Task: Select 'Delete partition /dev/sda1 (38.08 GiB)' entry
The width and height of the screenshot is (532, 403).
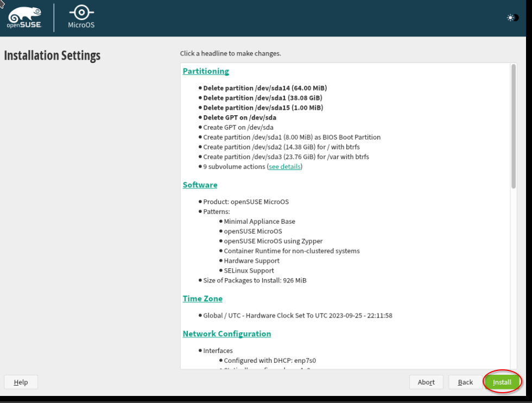Action: (x=263, y=98)
